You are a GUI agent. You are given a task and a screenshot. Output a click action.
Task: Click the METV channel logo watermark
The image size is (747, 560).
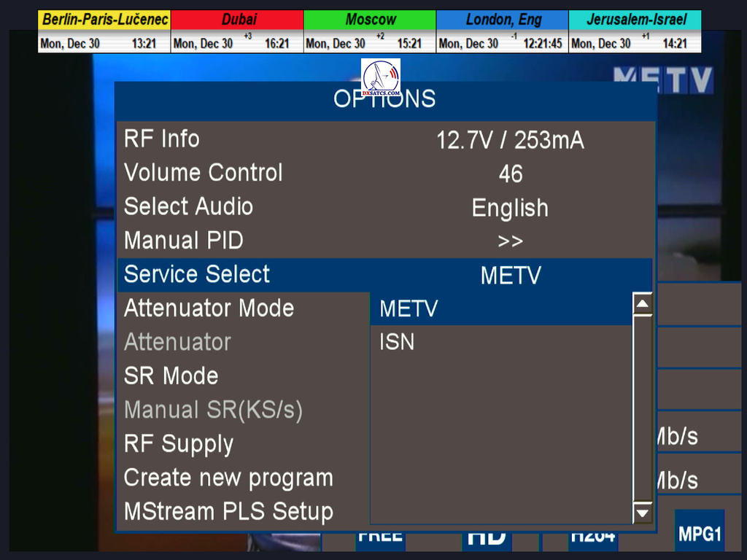tap(662, 79)
